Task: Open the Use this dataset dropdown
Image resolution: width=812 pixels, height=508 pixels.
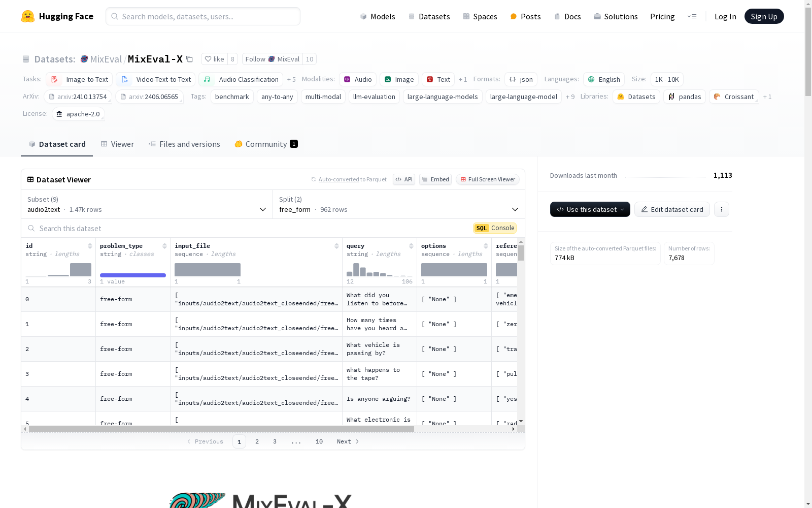Action: (589, 209)
